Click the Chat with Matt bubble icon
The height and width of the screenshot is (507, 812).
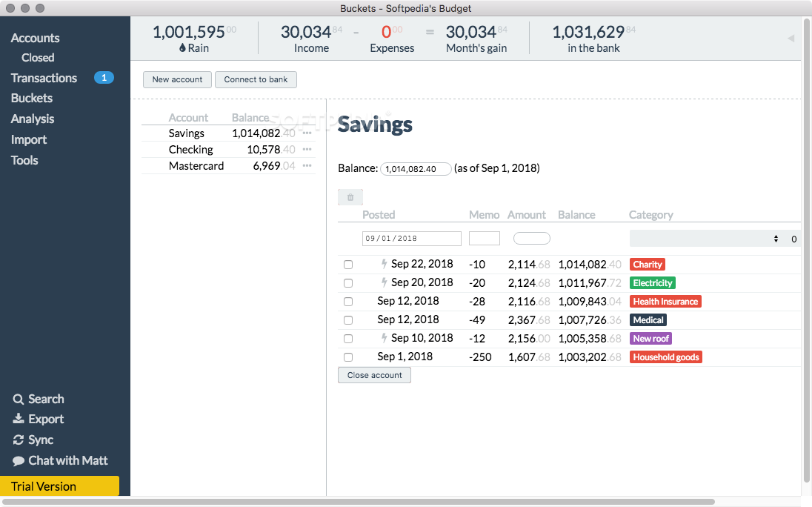coord(18,461)
